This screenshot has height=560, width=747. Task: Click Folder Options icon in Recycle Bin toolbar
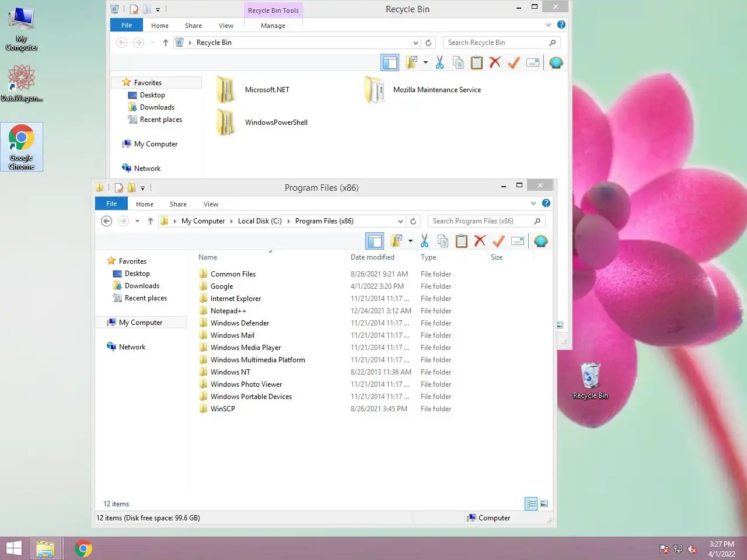tap(411, 62)
